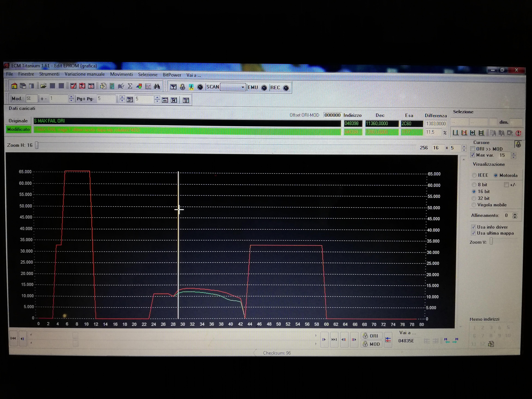The height and width of the screenshot is (399, 532).
Task: Click the padlock icon beside Cursore
Action: 518,144
